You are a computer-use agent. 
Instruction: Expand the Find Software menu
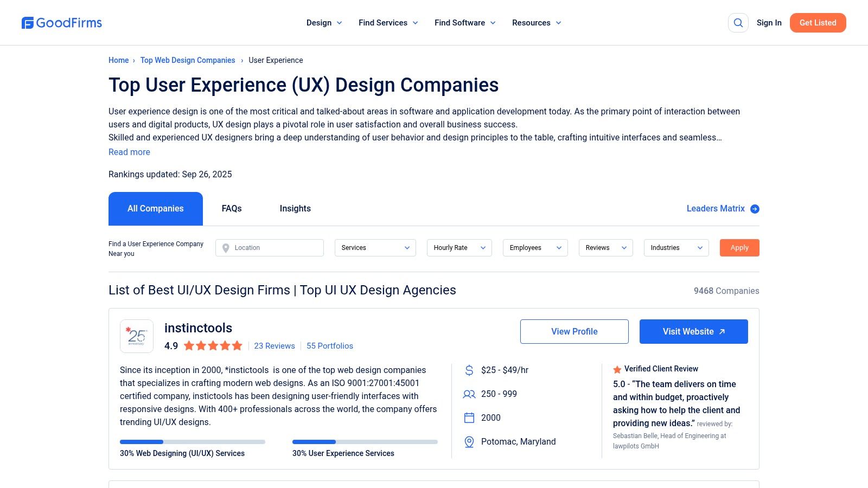[x=465, y=23]
